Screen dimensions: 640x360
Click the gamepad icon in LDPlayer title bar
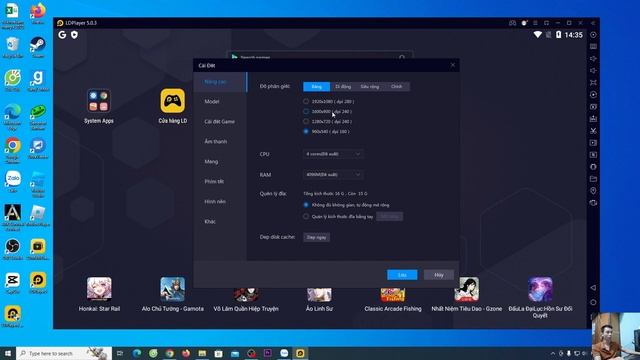513,23
